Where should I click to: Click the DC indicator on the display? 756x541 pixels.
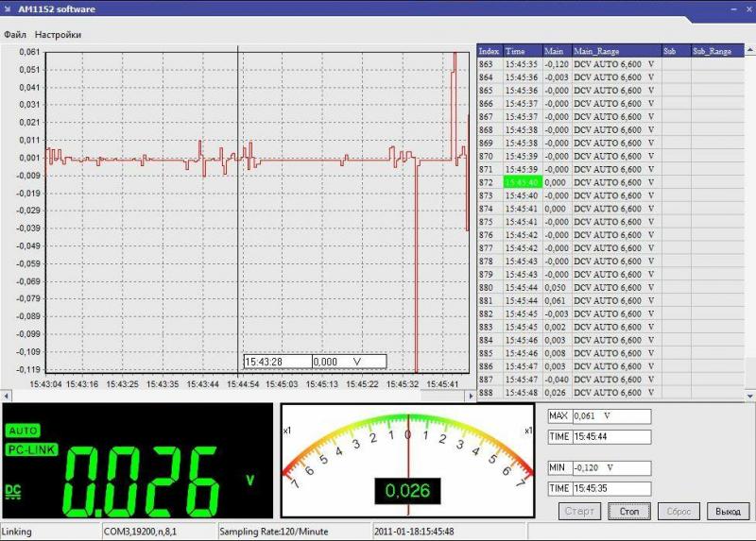point(13,491)
